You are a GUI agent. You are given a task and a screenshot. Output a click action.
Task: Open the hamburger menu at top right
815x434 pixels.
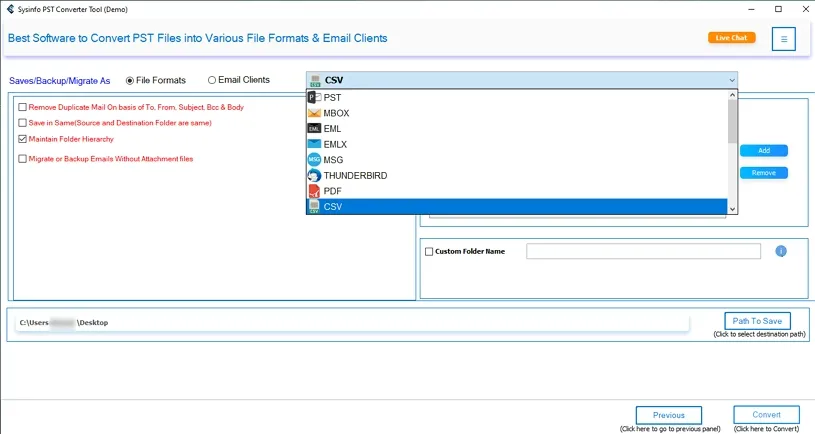784,39
